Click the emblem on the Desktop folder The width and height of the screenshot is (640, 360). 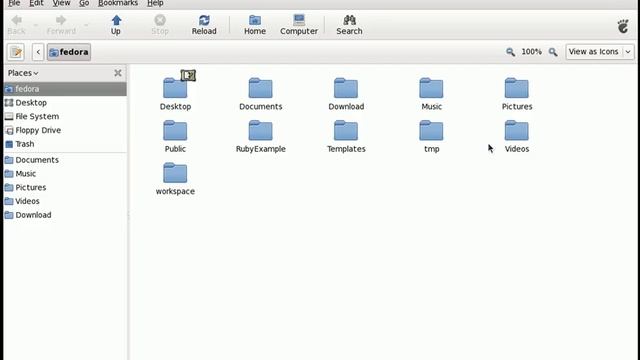pyautogui.click(x=188, y=76)
